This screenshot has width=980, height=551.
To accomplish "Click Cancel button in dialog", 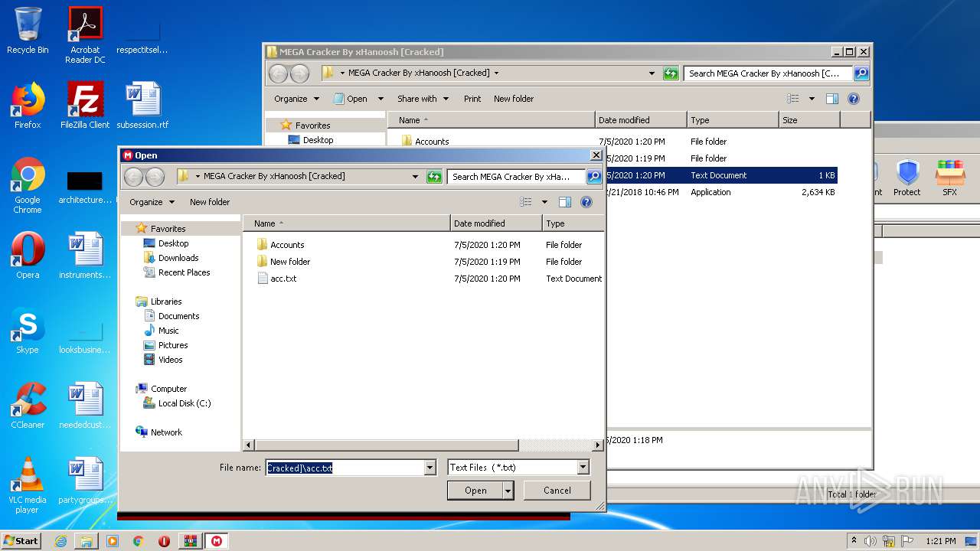I will (557, 491).
